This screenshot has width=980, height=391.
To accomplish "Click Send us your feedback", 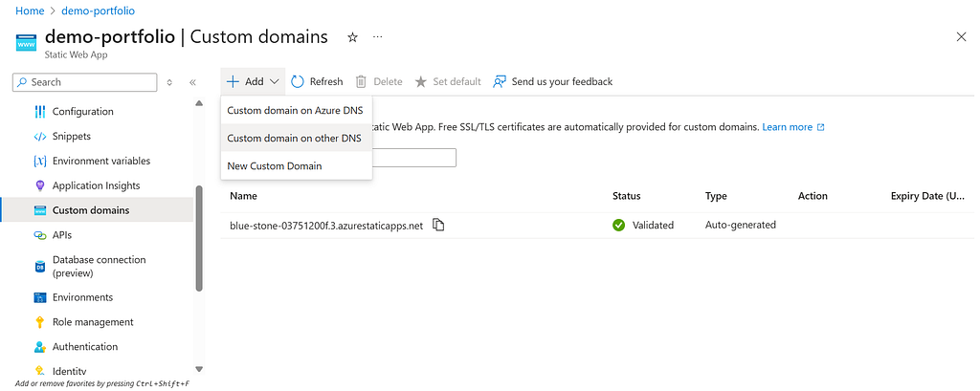I will [x=552, y=81].
